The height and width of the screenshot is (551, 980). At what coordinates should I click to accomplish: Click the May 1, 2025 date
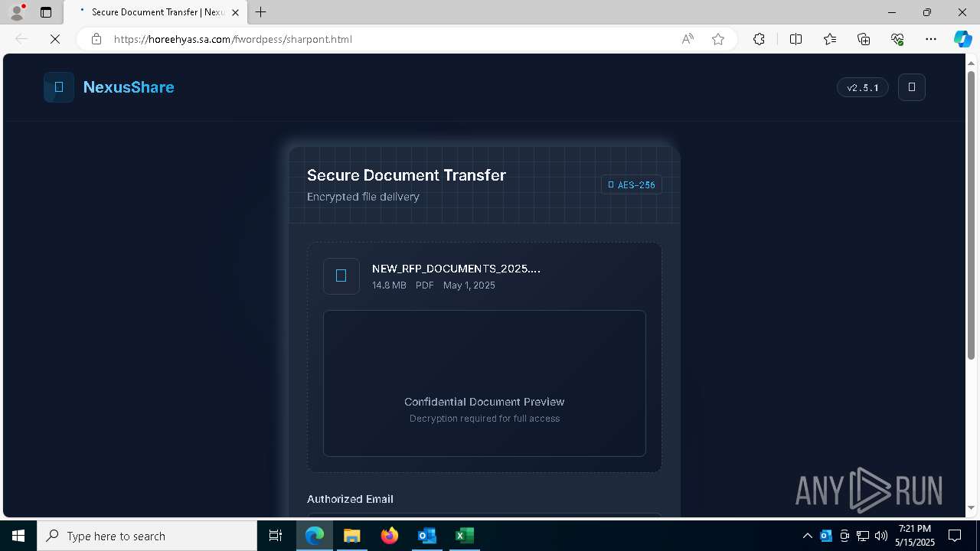(469, 285)
